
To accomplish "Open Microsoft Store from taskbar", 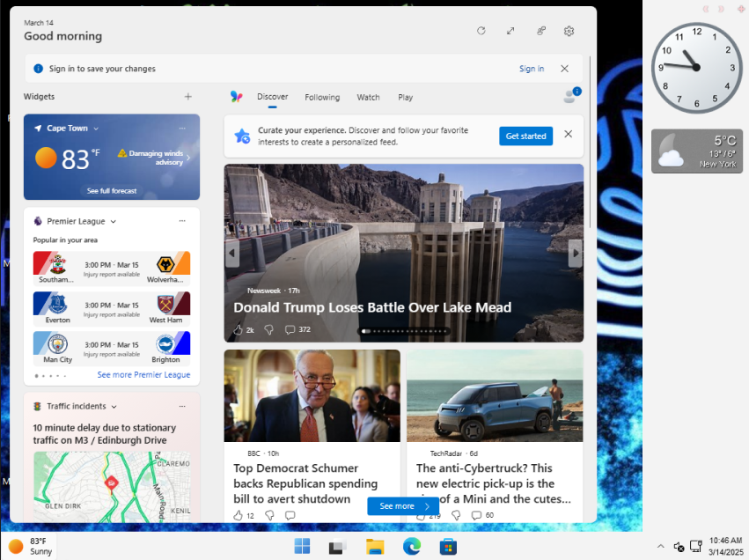I will pos(448,546).
